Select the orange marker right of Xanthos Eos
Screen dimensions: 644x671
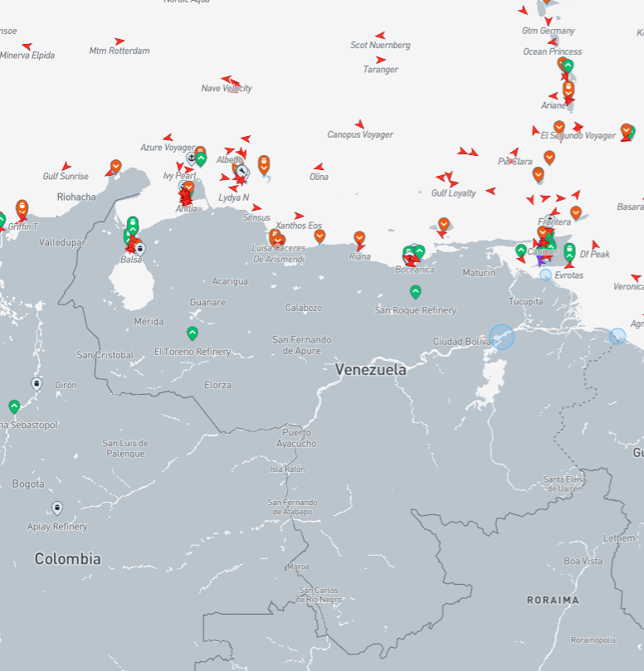point(320,236)
